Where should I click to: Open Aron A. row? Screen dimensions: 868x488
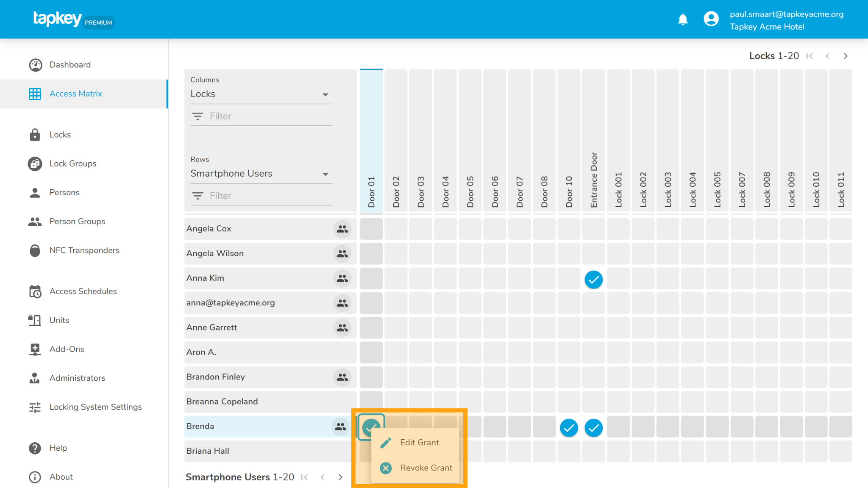click(x=270, y=352)
